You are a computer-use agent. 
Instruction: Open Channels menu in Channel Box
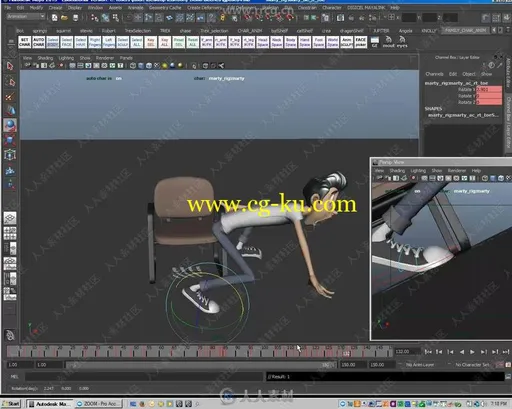click(x=434, y=74)
